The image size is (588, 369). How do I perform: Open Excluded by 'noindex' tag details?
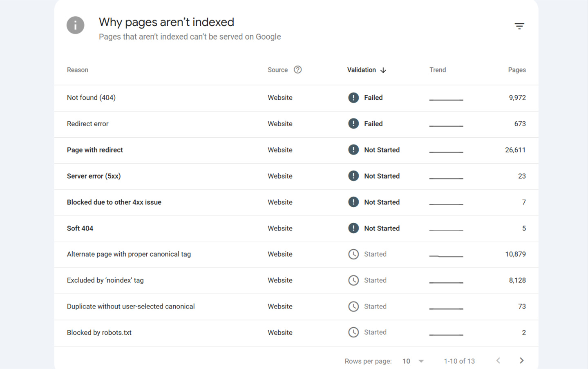(x=105, y=280)
